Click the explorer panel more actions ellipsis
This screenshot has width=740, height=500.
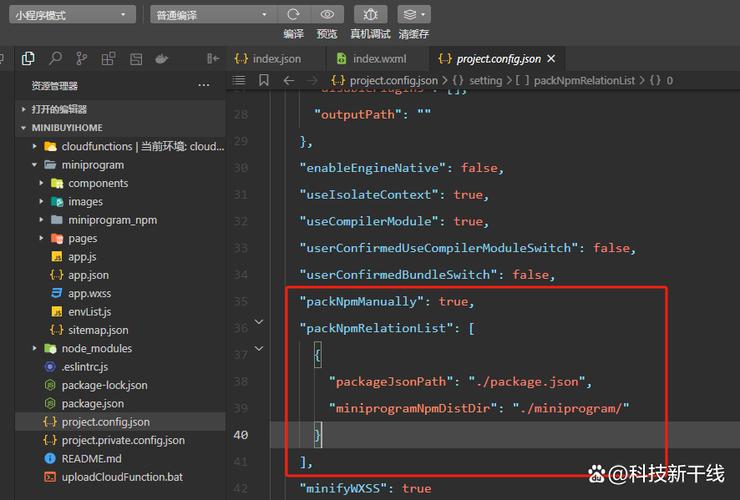tap(204, 86)
